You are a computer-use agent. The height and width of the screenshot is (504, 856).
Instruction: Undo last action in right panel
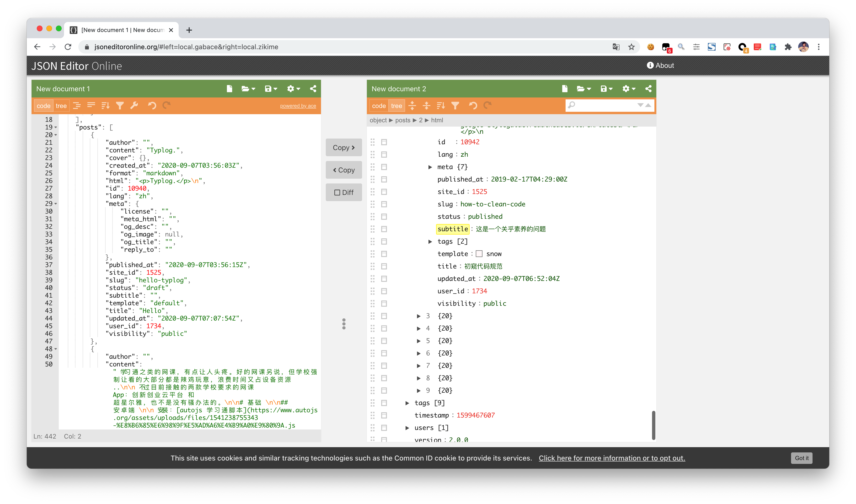473,106
